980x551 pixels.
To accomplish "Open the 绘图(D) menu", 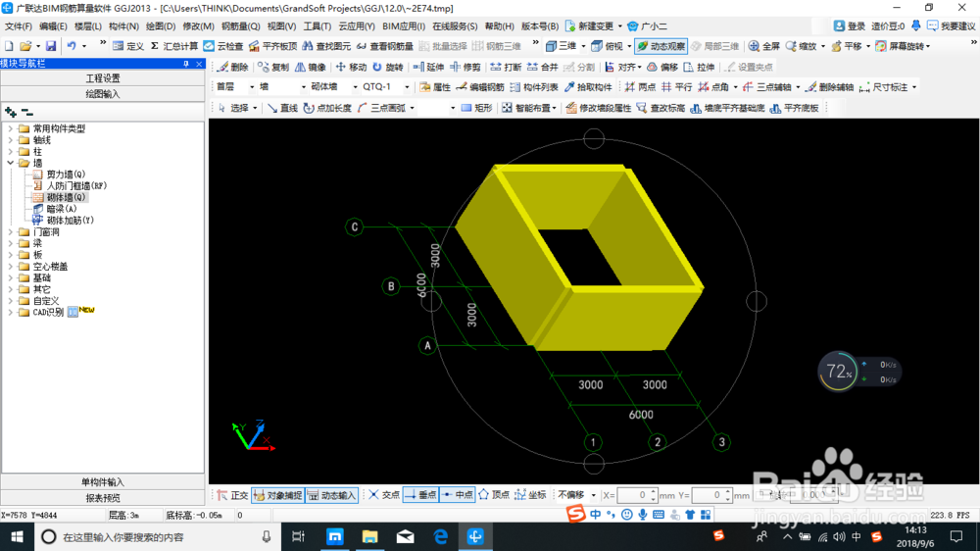I will [x=161, y=26].
